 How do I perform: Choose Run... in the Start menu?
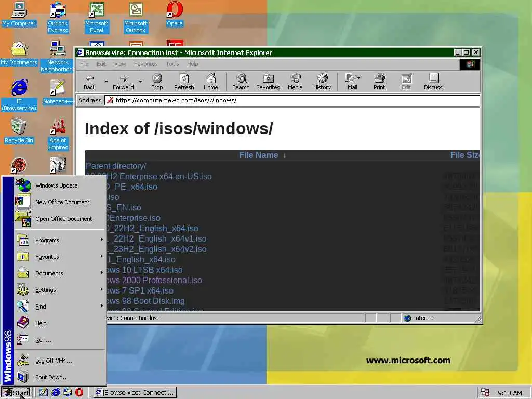[60, 340]
